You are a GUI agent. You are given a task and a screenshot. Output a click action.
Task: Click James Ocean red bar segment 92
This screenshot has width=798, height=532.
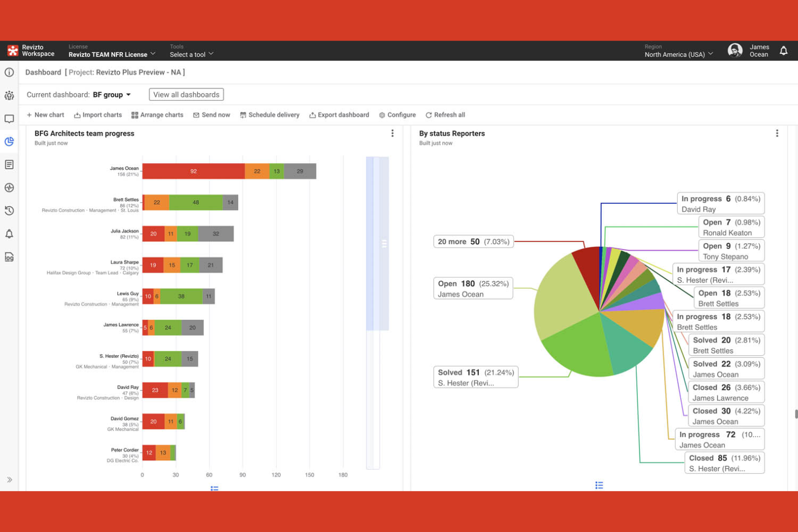tap(194, 171)
